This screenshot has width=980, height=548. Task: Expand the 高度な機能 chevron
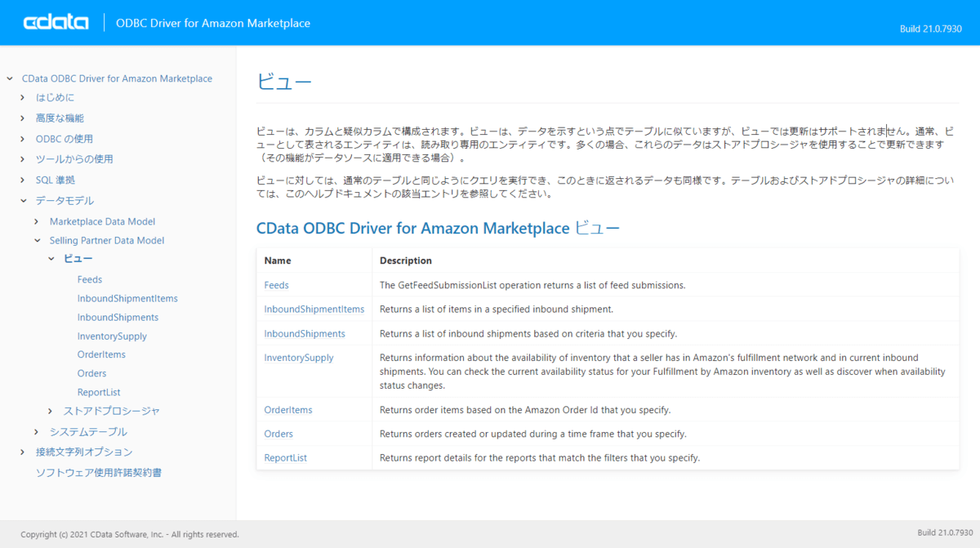[23, 118]
